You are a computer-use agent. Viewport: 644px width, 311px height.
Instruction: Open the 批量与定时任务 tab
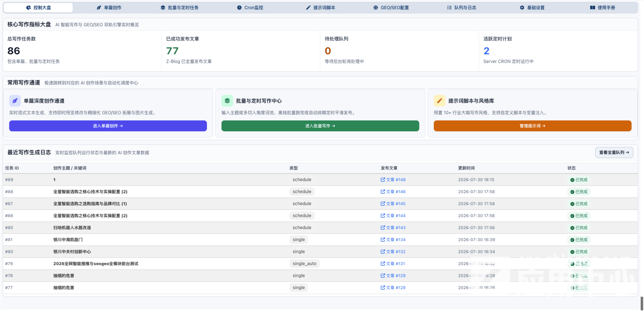(180, 8)
